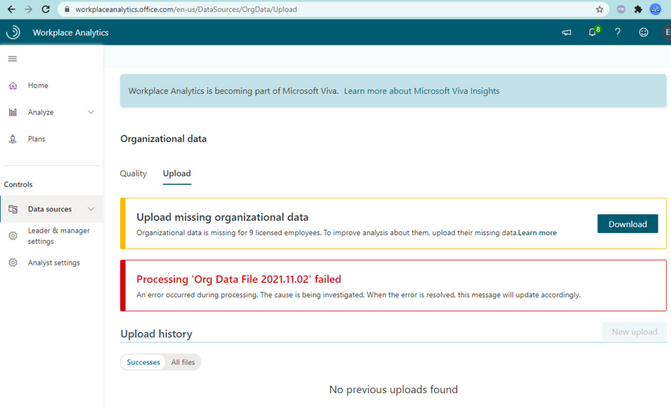Open Learn more about Microsoft Viva Insights
Viewport: 671px width, 408px height.
pos(422,91)
